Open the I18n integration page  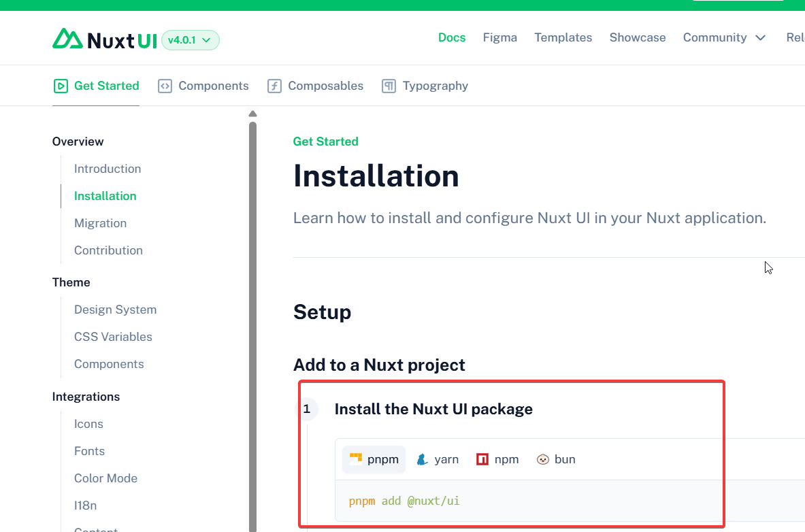85,505
